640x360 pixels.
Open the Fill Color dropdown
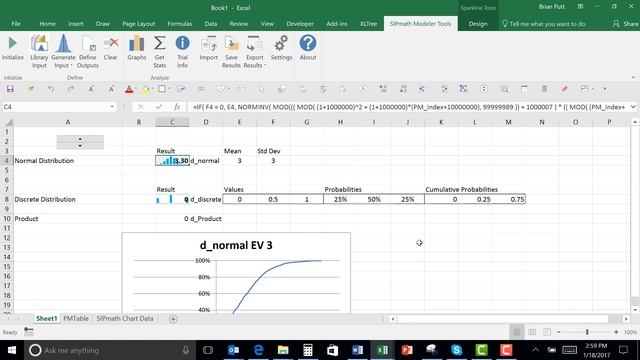click(153, 89)
